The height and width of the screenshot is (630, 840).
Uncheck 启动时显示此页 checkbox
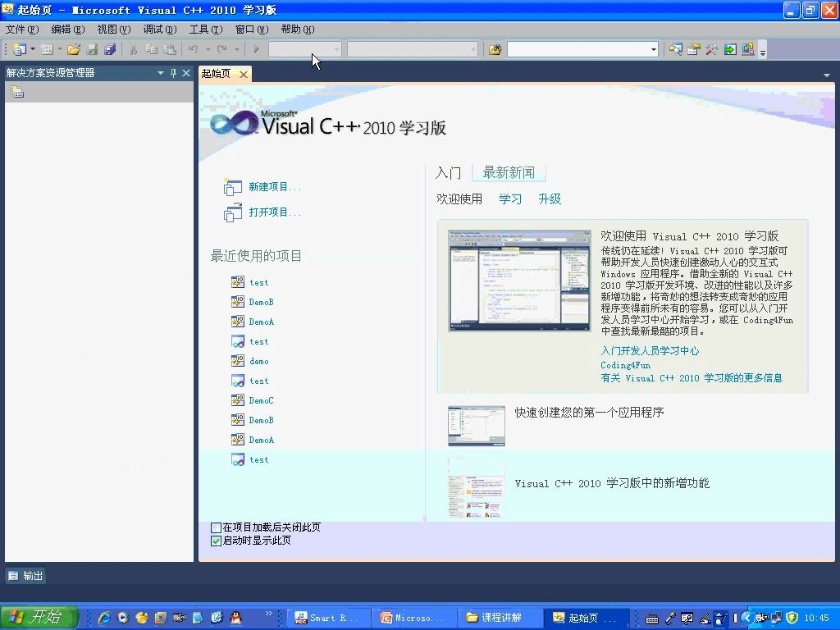216,541
